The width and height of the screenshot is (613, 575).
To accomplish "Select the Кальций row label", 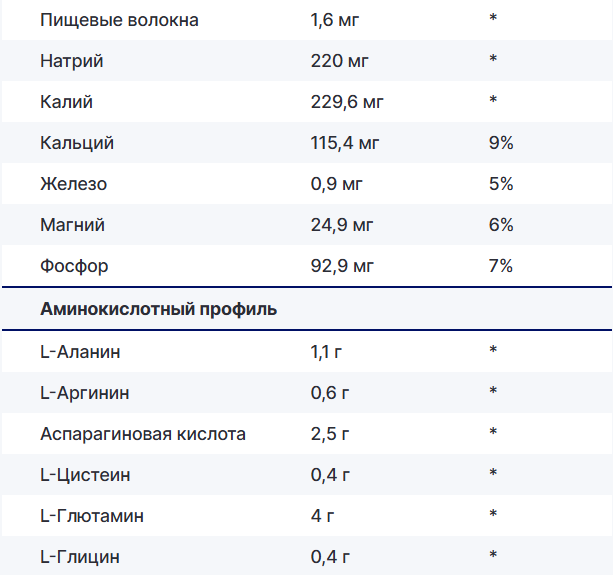I will tap(77, 143).
